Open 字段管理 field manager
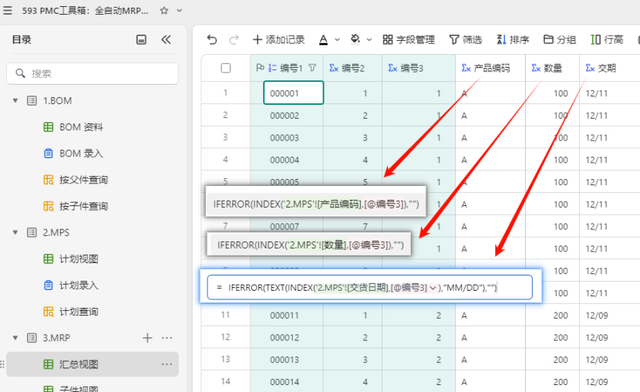The image size is (640, 392). (x=409, y=40)
